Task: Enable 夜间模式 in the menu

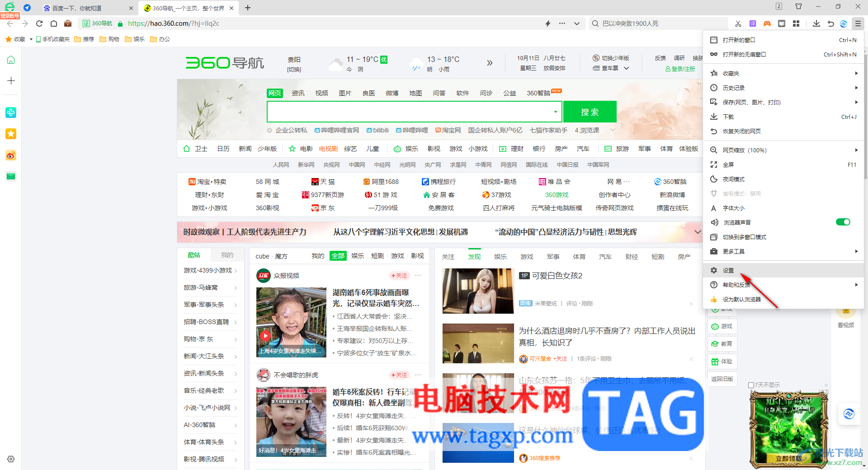Action: tap(733, 179)
